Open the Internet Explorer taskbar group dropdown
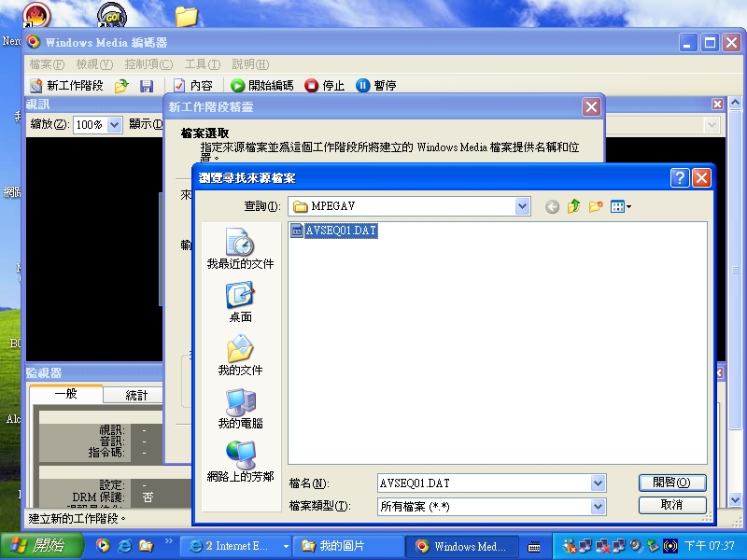This screenshot has height=560, width=747. point(286,546)
